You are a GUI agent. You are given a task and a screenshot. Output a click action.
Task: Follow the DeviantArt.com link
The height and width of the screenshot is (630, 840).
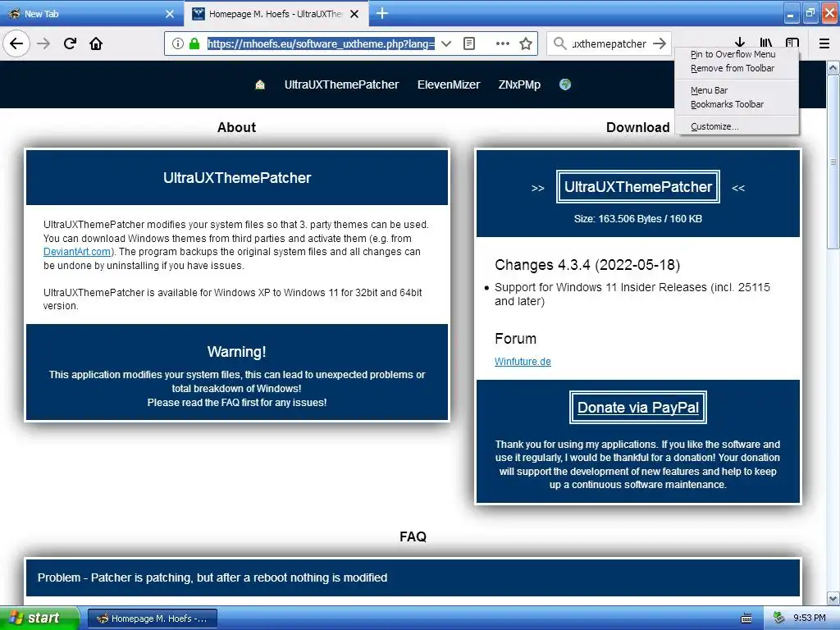click(x=77, y=252)
